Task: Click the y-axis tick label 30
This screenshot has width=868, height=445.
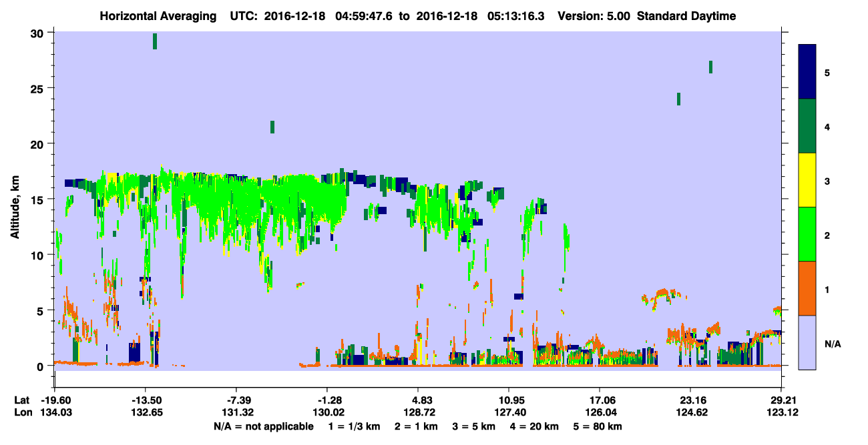Action: click(39, 33)
